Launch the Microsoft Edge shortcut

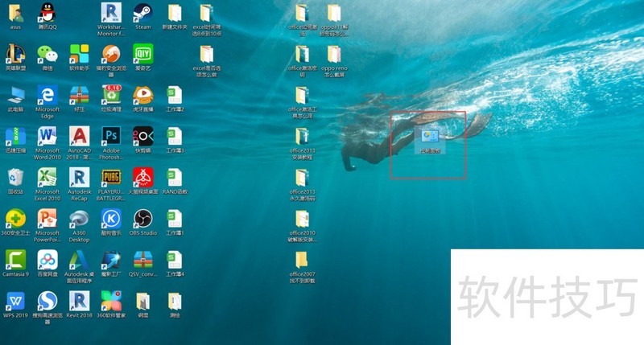click(x=47, y=95)
